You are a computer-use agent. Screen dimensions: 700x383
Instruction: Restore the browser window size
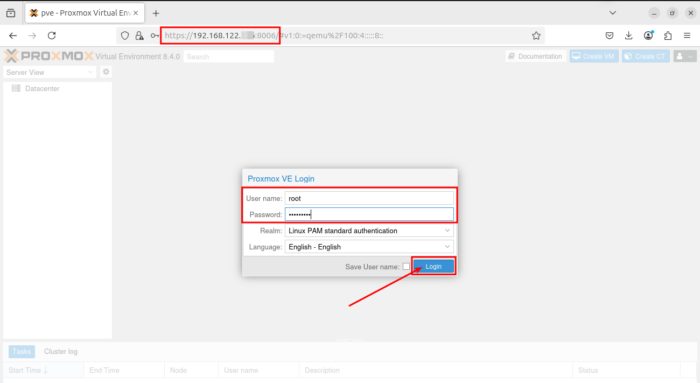tap(672, 13)
